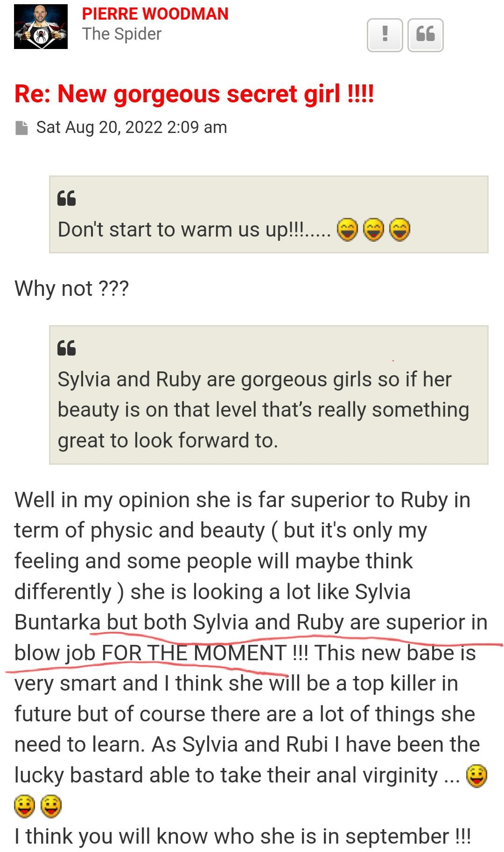Click the report post exclamation button
Viewport: 504px width, 852px height.
coord(385,35)
